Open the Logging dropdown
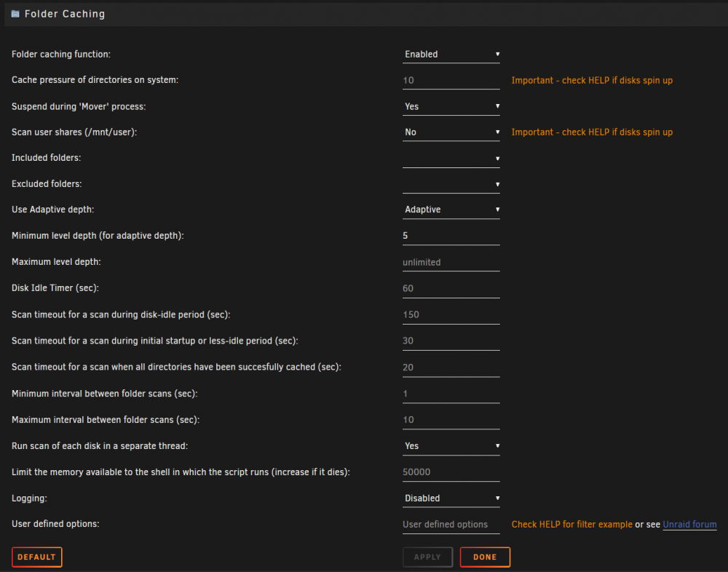The height and width of the screenshot is (572, 728). point(451,498)
